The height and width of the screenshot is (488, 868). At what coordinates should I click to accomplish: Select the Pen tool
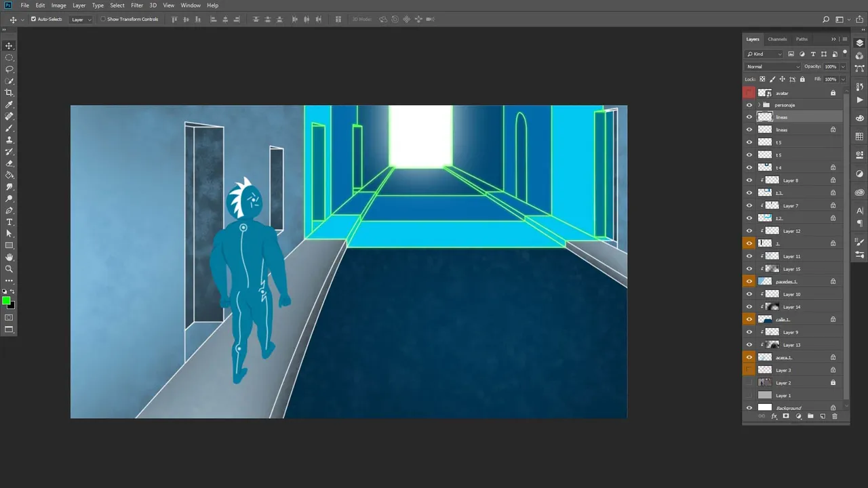9,210
